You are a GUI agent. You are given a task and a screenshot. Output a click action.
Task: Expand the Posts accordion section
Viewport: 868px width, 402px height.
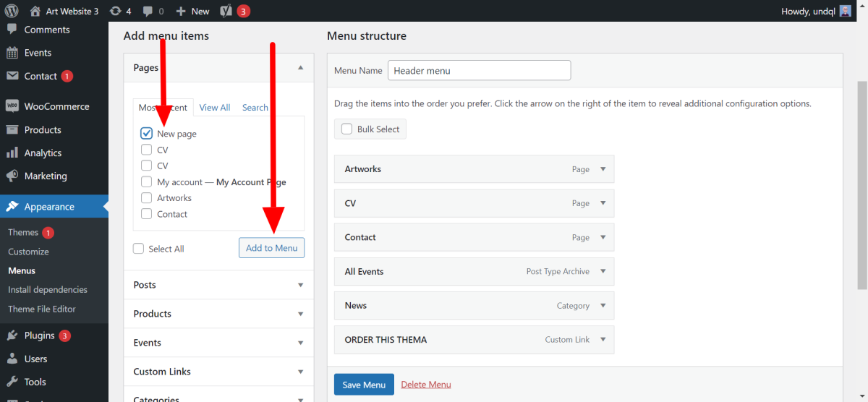(218, 285)
